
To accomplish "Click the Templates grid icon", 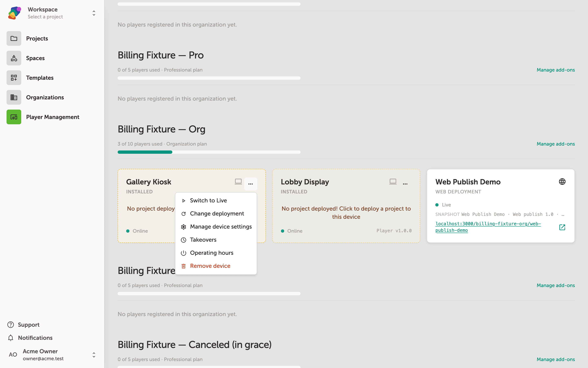I will point(14,78).
